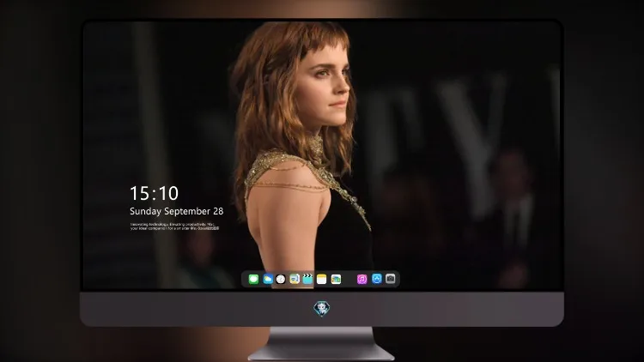
Task: Click the 'Sunday September 28' date text
Action: tap(177, 211)
